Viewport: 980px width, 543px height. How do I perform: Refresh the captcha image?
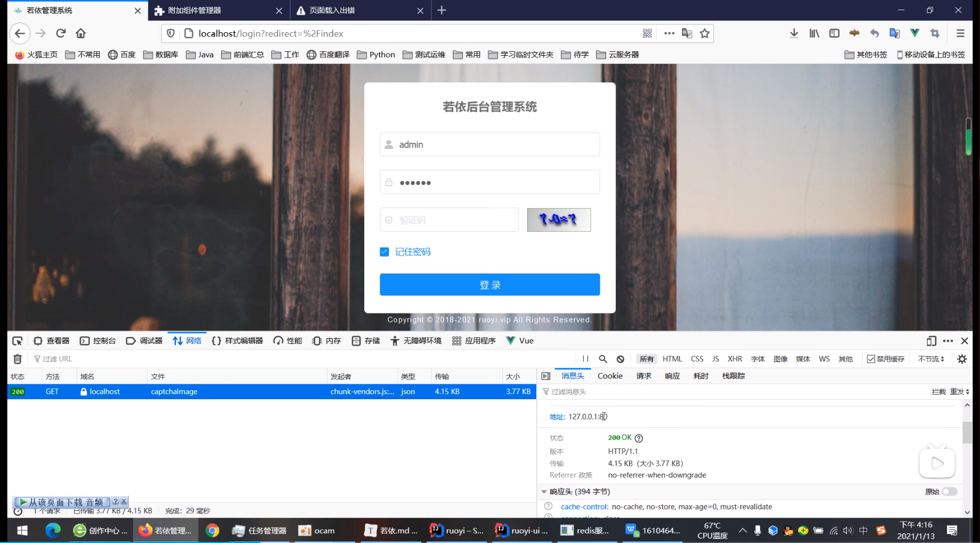click(559, 220)
